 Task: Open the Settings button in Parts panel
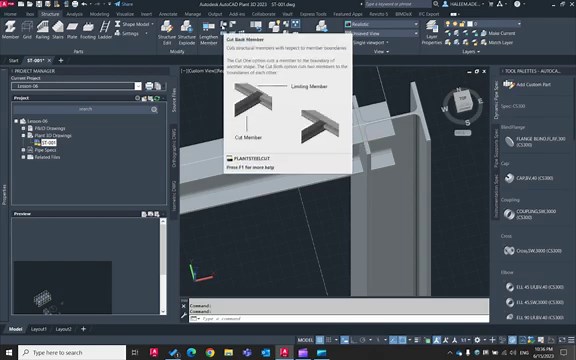pos(127,33)
